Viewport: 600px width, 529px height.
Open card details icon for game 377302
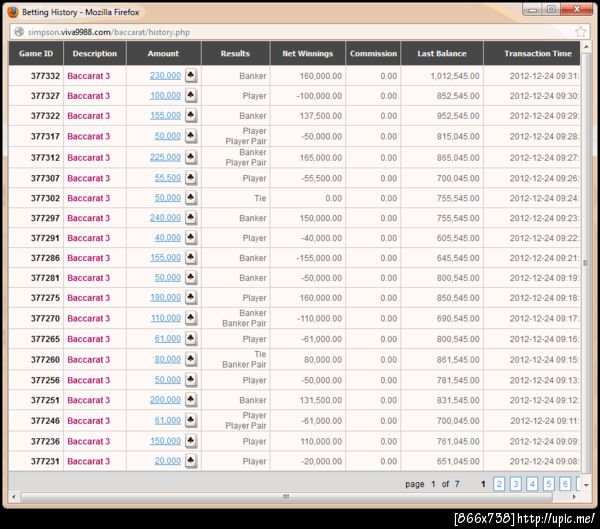tap(191, 198)
